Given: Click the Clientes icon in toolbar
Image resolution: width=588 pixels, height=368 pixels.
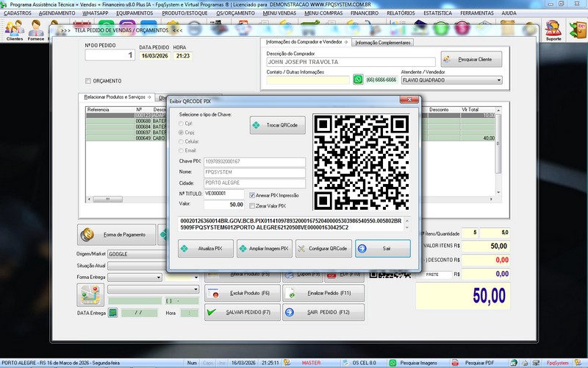Looking at the screenshot, I should [14, 30].
